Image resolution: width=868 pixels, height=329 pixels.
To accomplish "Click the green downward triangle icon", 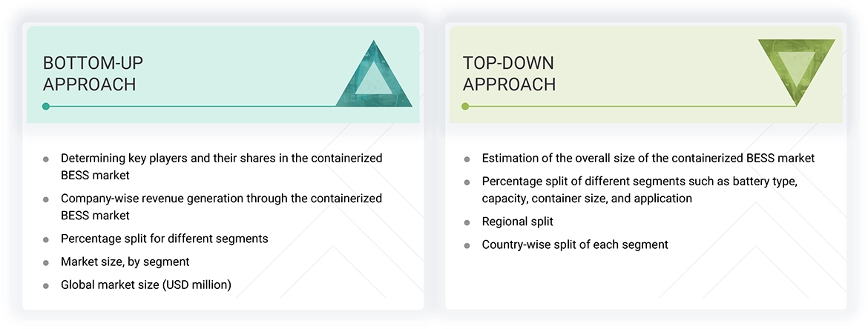I will coord(796,68).
